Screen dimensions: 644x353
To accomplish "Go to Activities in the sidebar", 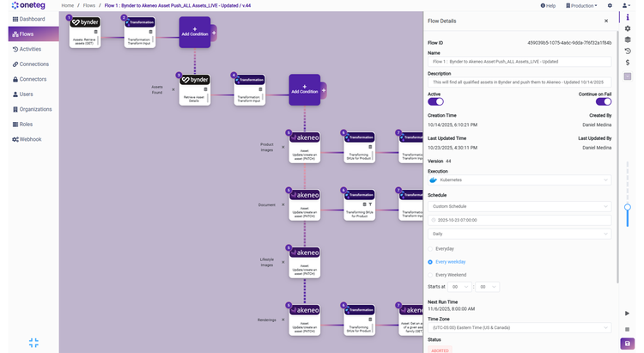I will (x=30, y=49).
